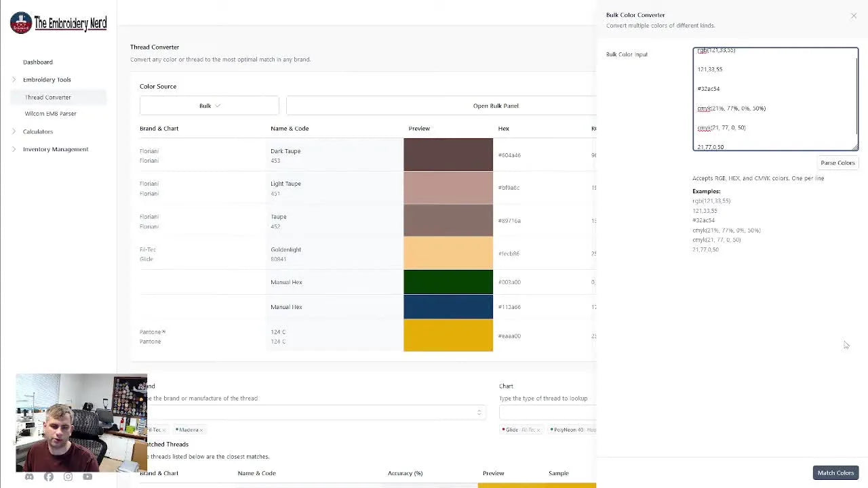Click the Brand lookup input field
Screen dimensions: 868x488
click(x=312, y=413)
